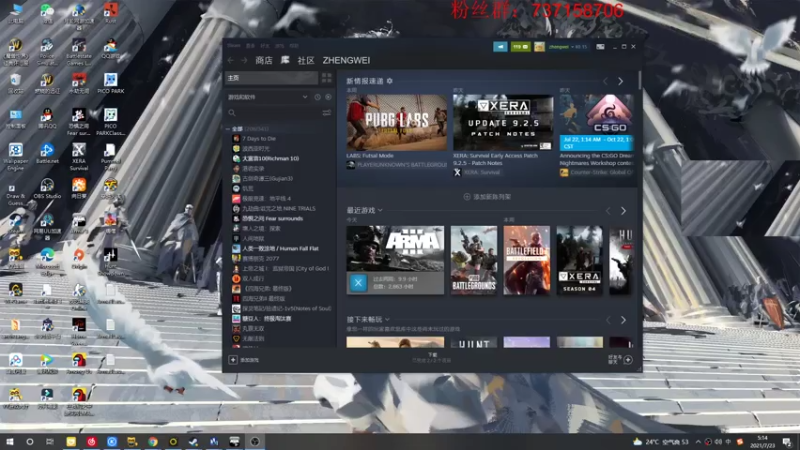Viewport: 800px width, 450px height.
Task: Open the 下载 downloads status at bottom
Action: pyautogui.click(x=433, y=358)
